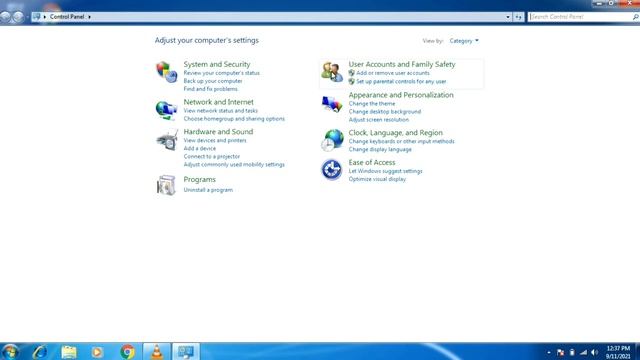640x360 pixels.
Task: Open the Network and Internet globe icon
Action: click(x=167, y=110)
